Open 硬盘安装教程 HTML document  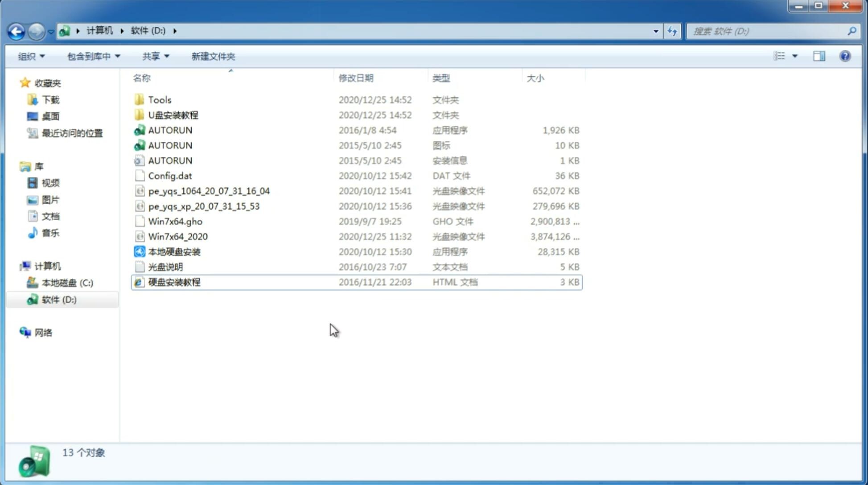tap(174, 282)
